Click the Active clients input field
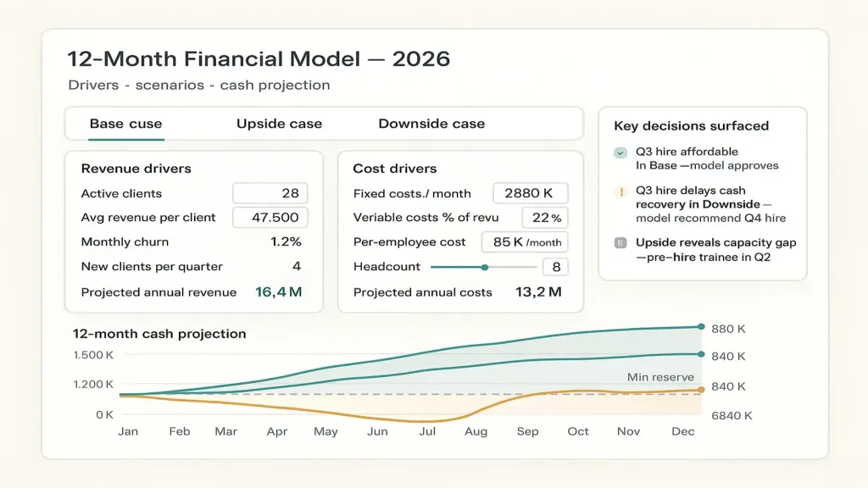This screenshot has height=488, width=868. coord(270,193)
